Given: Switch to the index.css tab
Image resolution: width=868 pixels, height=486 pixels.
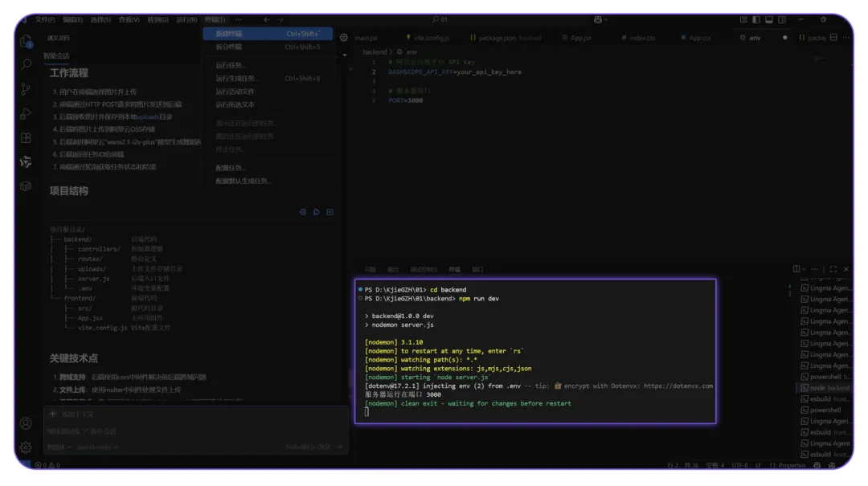Looking at the screenshot, I should [x=638, y=38].
